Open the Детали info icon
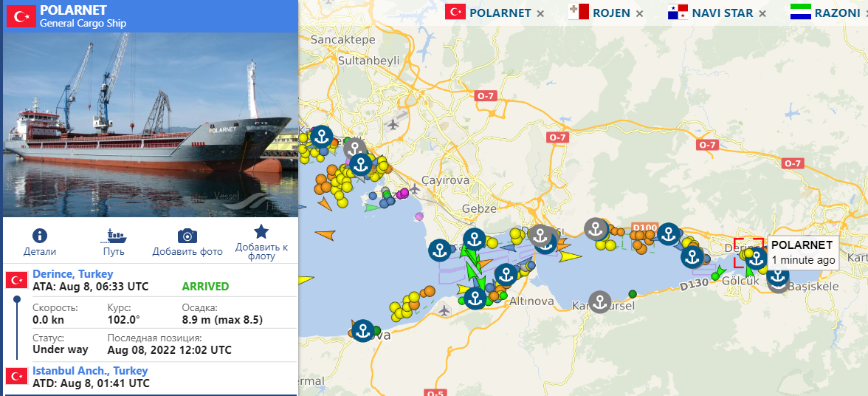This screenshot has width=868, height=396. tap(40, 236)
